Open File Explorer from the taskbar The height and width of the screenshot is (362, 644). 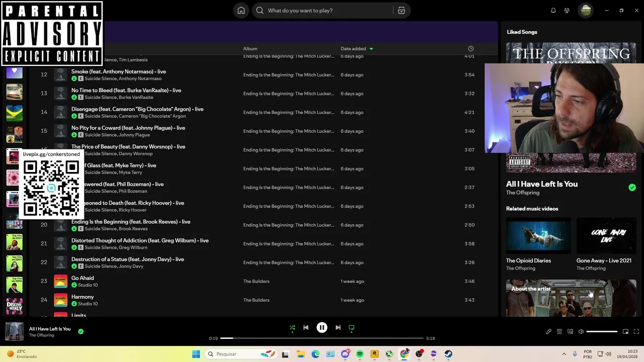coord(300,354)
